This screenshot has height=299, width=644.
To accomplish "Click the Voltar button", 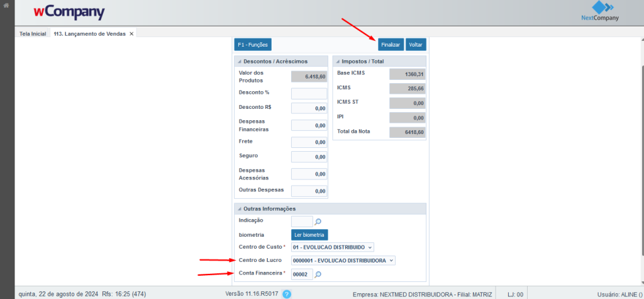I will pos(415,45).
